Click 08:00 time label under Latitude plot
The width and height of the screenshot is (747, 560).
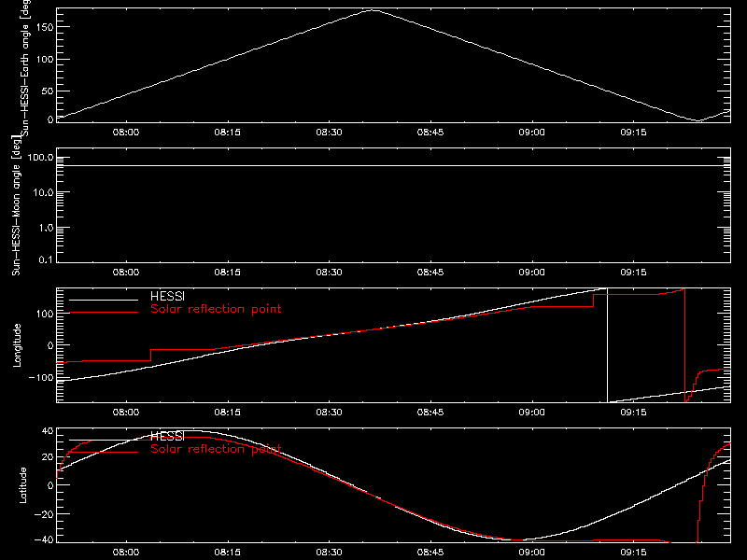pos(126,552)
